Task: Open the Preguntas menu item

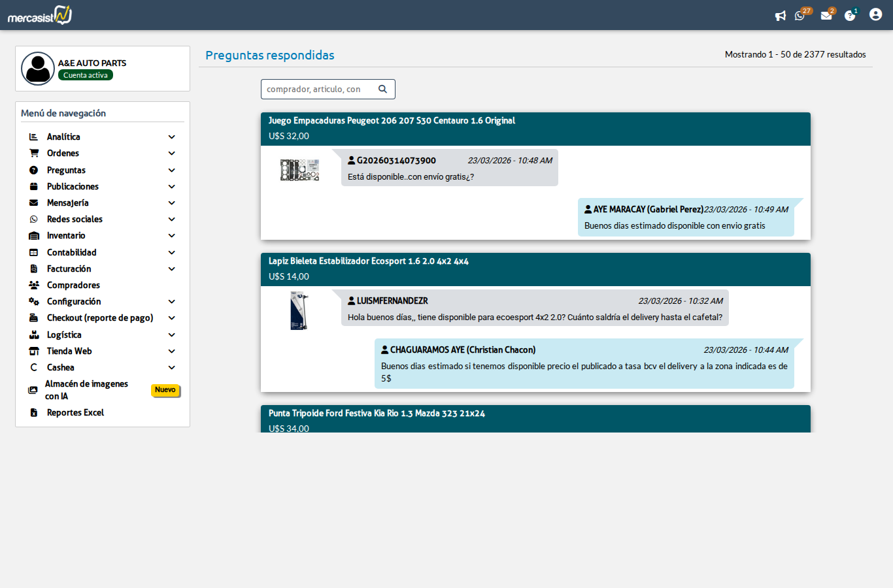Action: tap(66, 171)
